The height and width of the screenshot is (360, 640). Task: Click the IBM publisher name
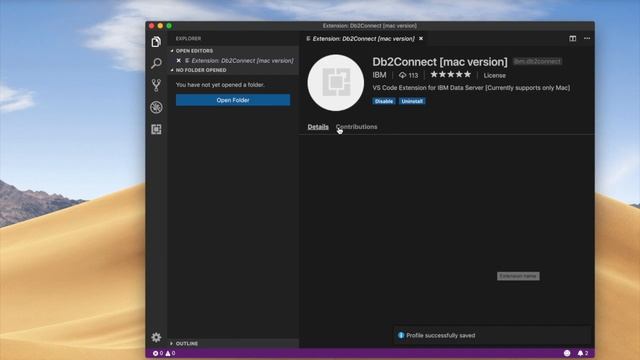click(379, 75)
